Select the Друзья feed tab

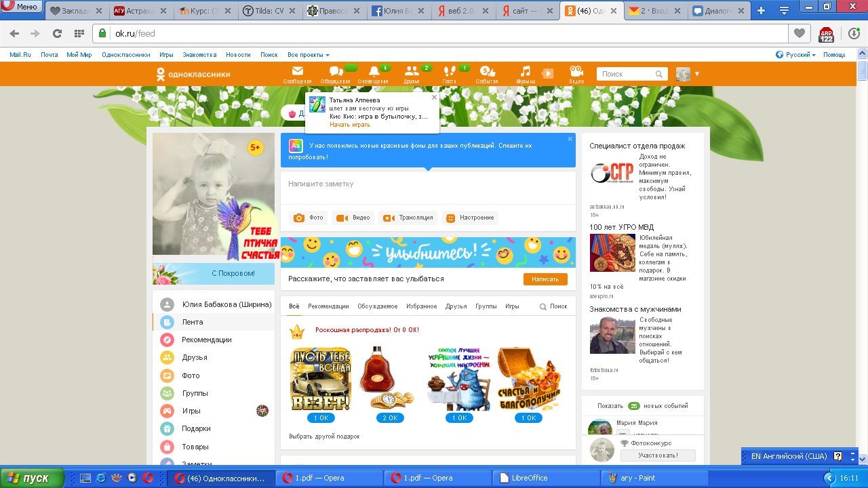456,306
